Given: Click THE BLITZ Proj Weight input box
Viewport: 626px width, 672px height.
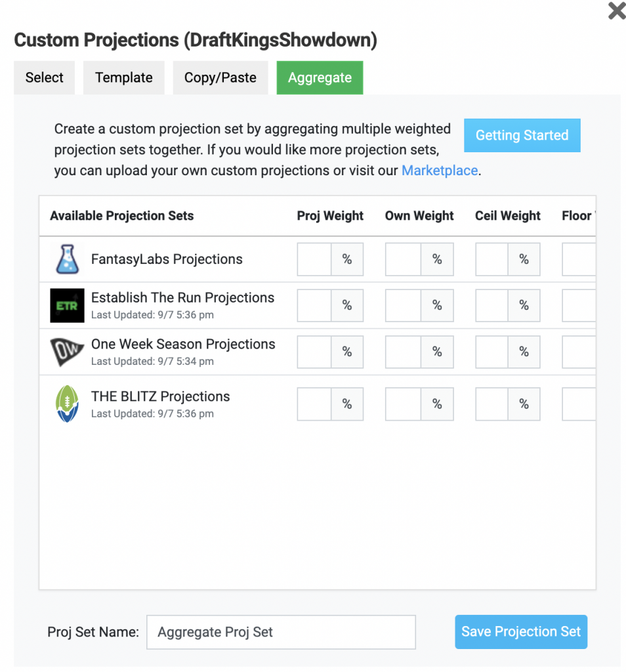Looking at the screenshot, I should tap(314, 404).
